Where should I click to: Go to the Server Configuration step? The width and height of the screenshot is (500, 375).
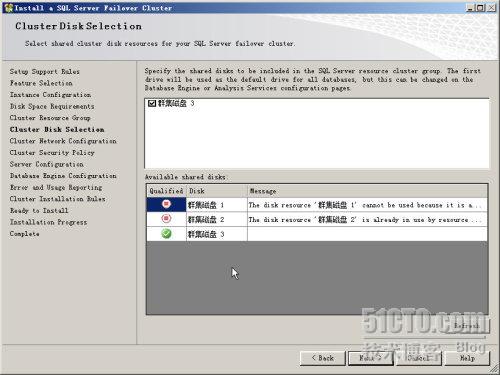tap(47, 164)
